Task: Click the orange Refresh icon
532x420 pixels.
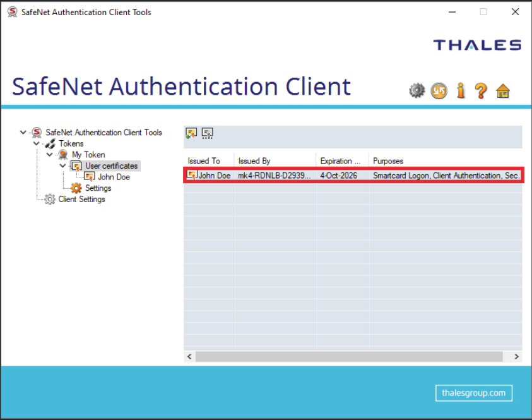Action: pyautogui.click(x=439, y=91)
